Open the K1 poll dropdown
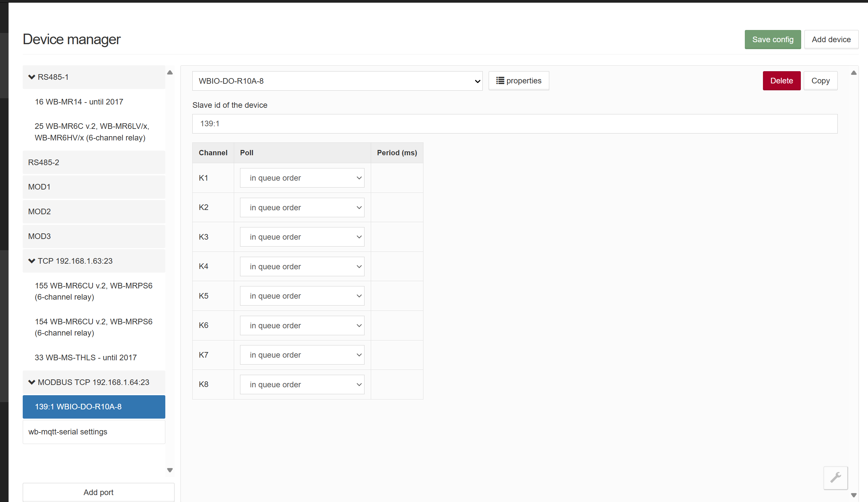The width and height of the screenshot is (868, 502). (302, 178)
